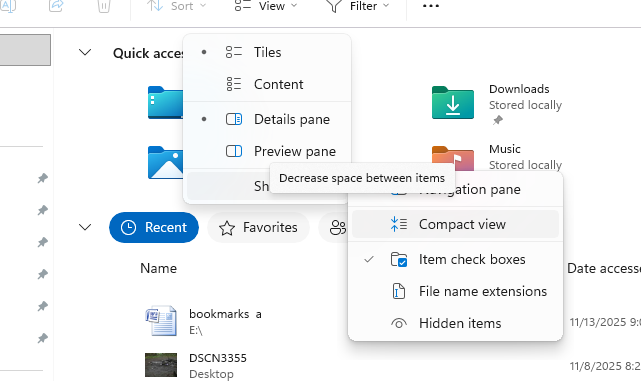641x381 pixels.
Task: Click the Shared people icon tab
Action: pos(338,228)
